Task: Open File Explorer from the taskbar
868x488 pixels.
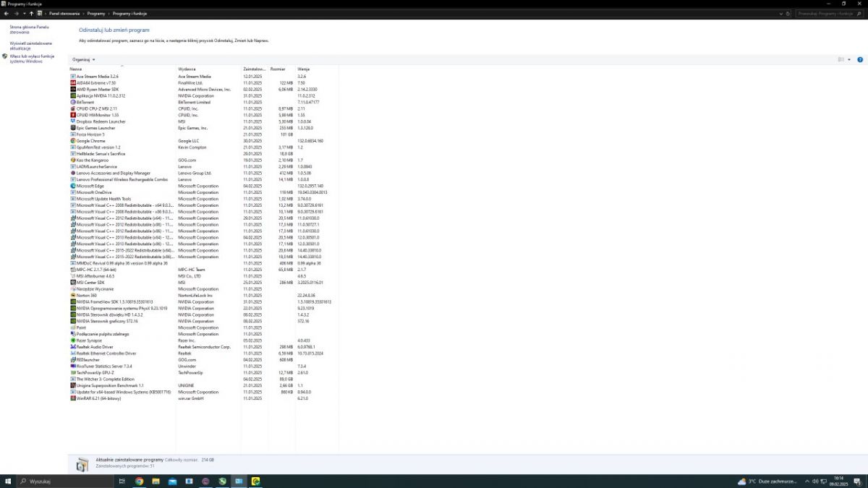Action: [157, 481]
